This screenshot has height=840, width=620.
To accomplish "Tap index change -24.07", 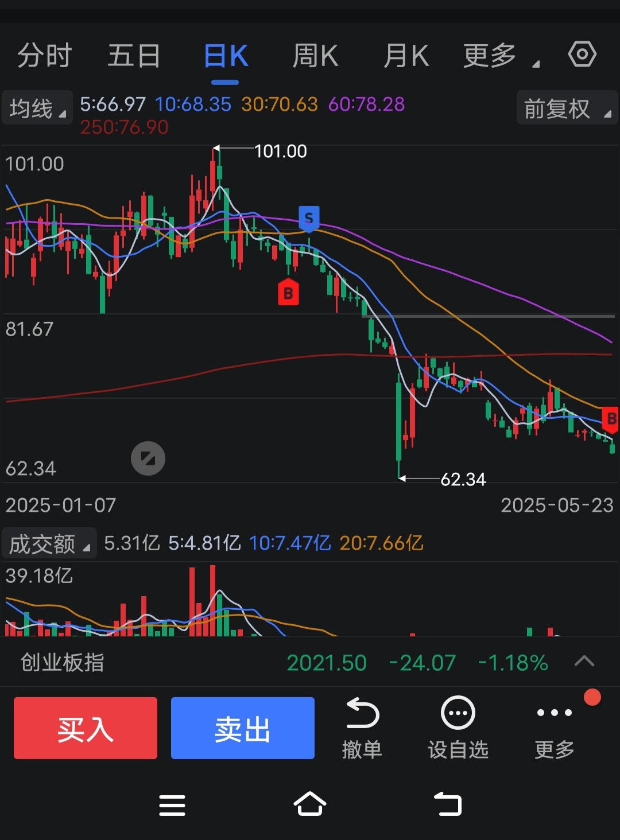I will tap(422, 663).
